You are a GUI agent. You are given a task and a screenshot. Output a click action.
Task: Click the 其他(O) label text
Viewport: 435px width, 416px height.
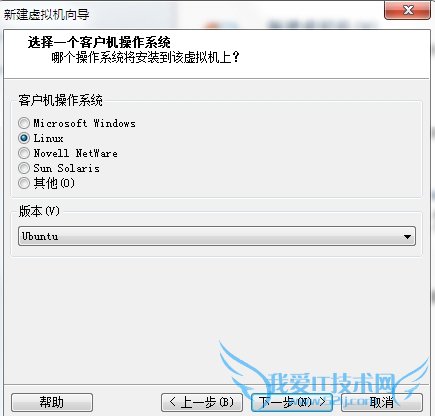pos(54,183)
